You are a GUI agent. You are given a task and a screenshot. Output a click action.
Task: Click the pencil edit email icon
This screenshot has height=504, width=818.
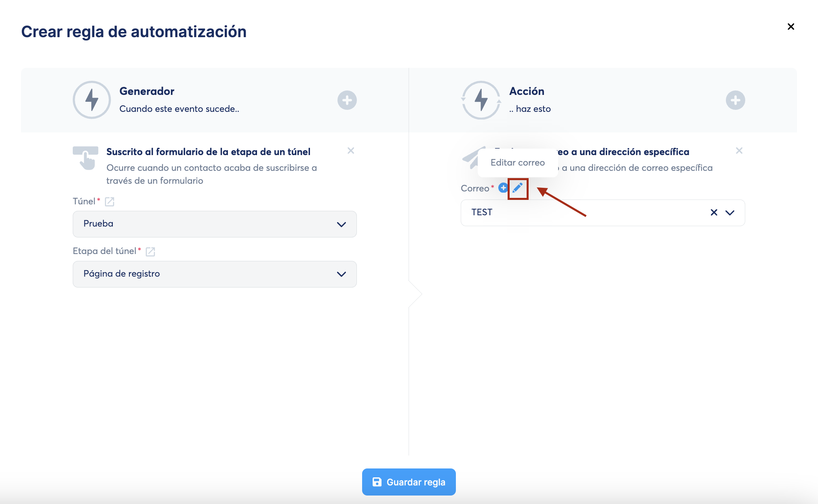coord(518,188)
